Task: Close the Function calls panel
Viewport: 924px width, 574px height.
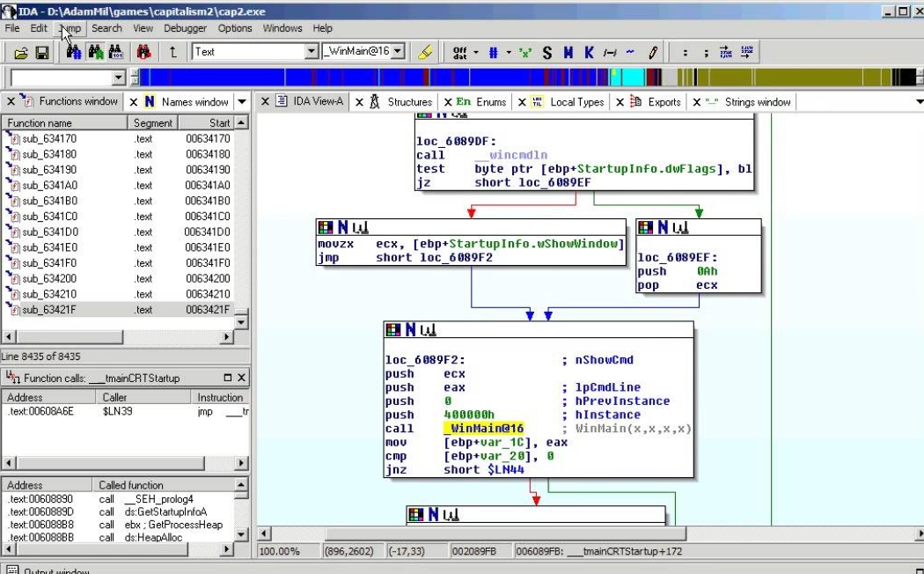Action: (242, 378)
